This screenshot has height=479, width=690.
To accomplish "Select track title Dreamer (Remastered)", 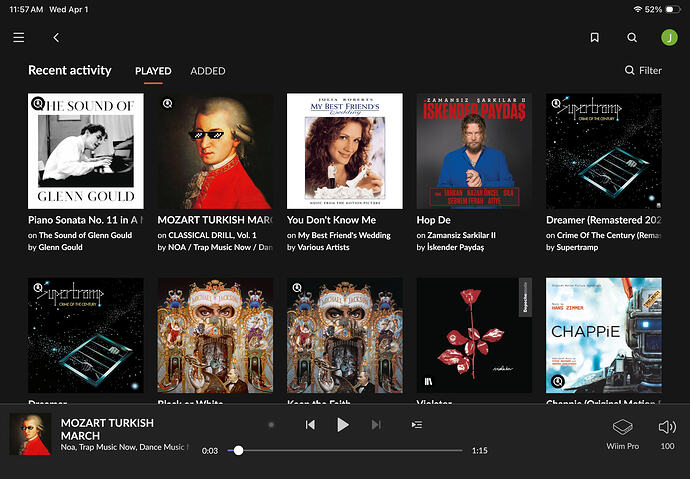I will tap(604, 220).
